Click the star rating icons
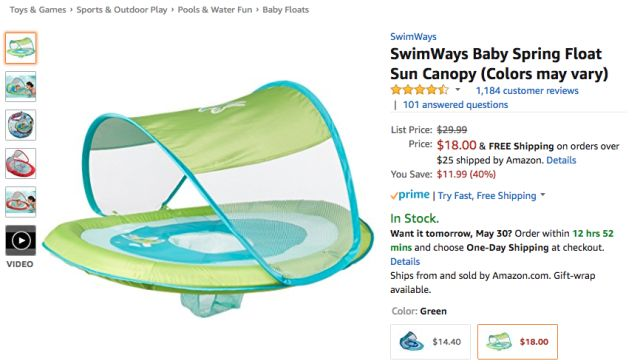640x364 pixels. tap(419, 90)
